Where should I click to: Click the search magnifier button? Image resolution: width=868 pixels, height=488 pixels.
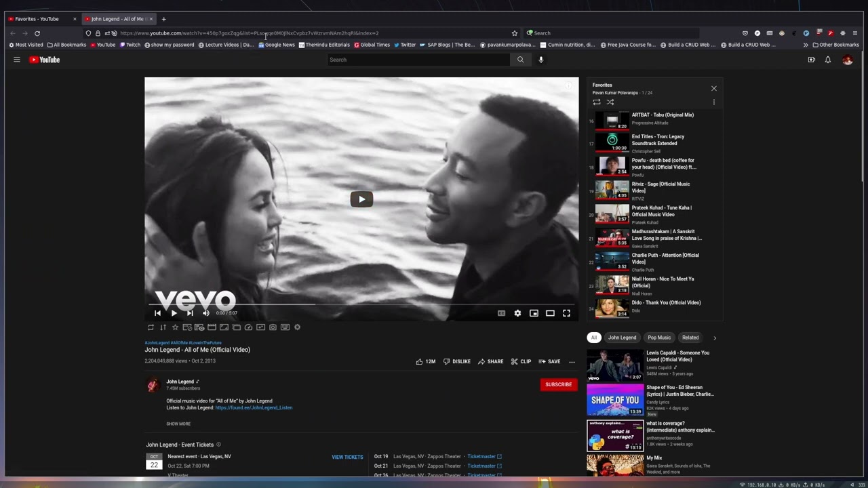pyautogui.click(x=520, y=60)
